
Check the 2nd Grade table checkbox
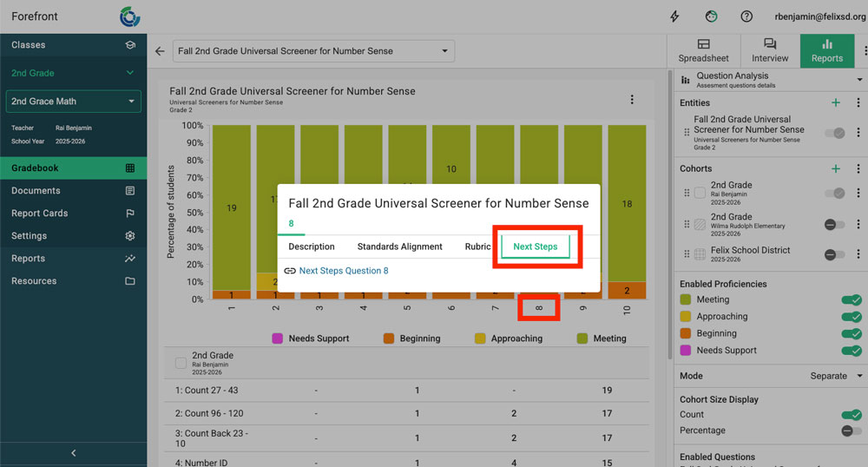coord(181,364)
